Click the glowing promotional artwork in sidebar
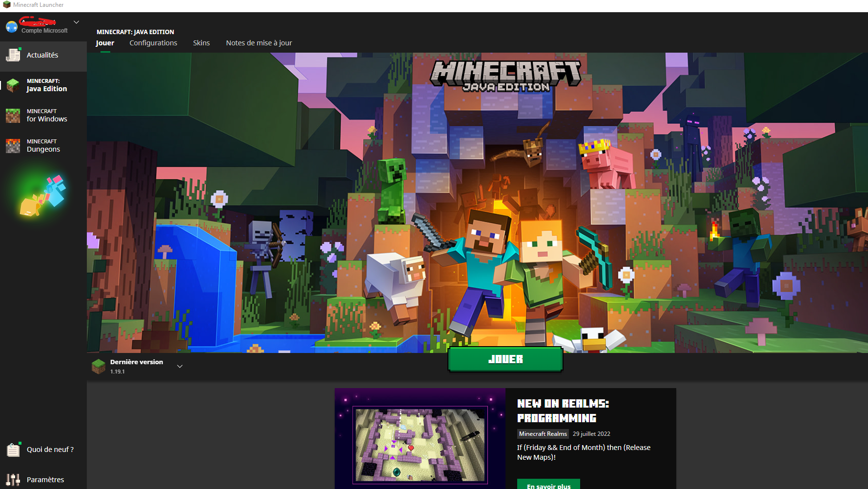Viewport: 868px width, 489px height. coord(43,196)
